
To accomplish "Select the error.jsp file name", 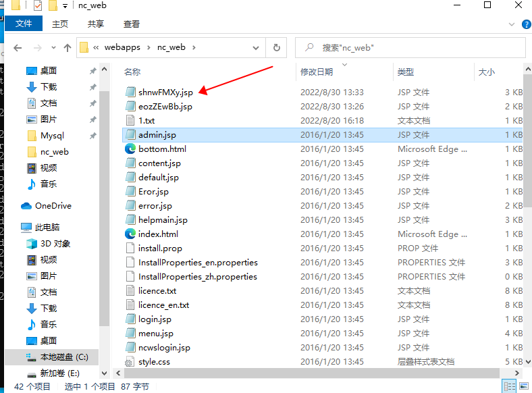I will (x=155, y=206).
